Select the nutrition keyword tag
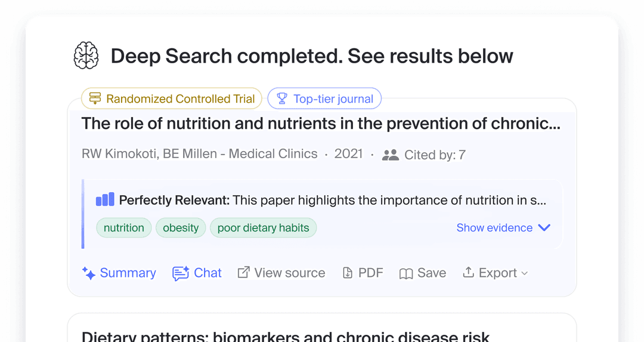The width and height of the screenshot is (644, 342). 124,227
